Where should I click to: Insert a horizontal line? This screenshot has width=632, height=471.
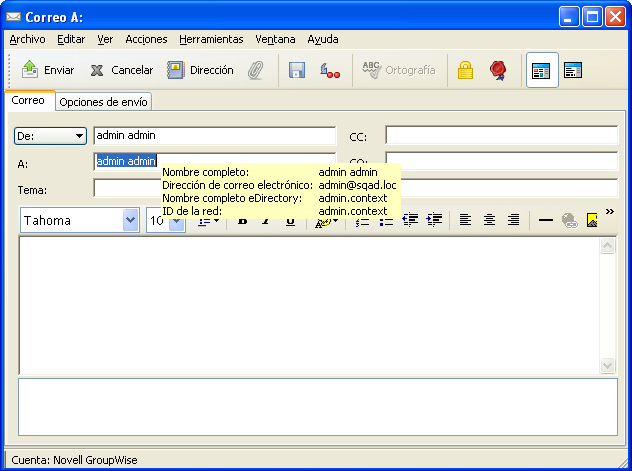click(546, 220)
